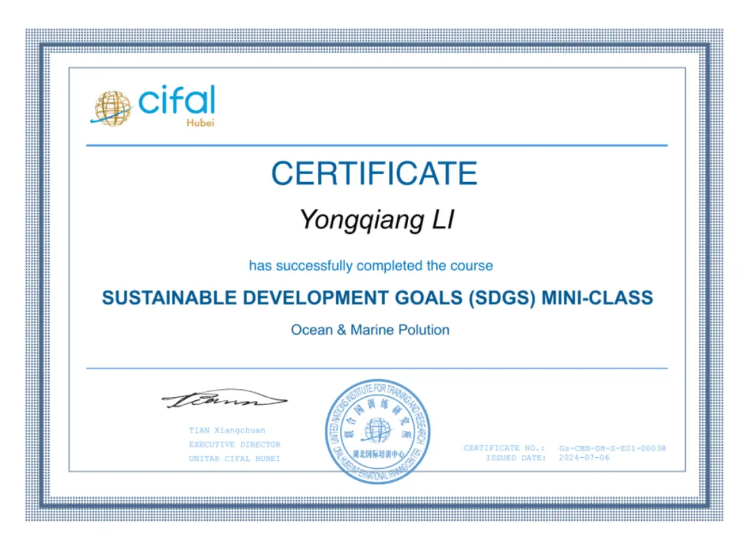Select the recipient name Yongqiang LI
Viewport: 756px width, 541px height.
point(377,220)
